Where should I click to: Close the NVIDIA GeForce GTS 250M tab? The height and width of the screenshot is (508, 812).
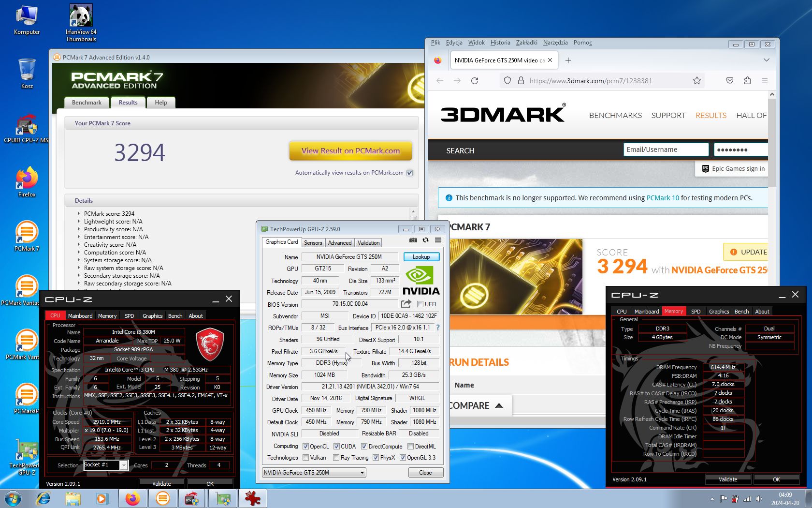pos(550,60)
